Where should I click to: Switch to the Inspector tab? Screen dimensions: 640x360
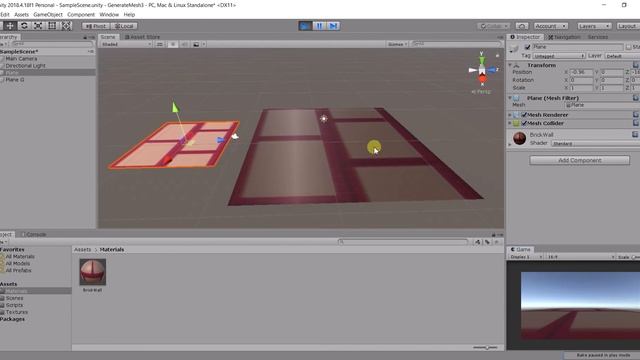click(525, 37)
